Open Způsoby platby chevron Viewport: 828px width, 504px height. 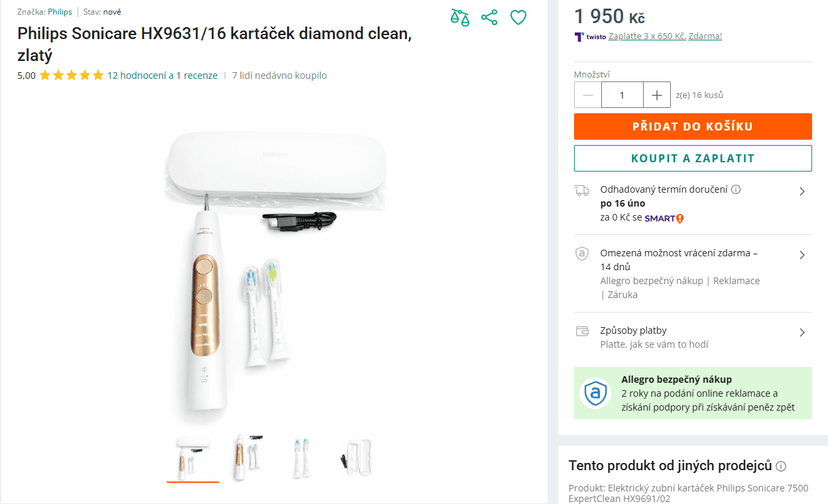pyautogui.click(x=802, y=331)
